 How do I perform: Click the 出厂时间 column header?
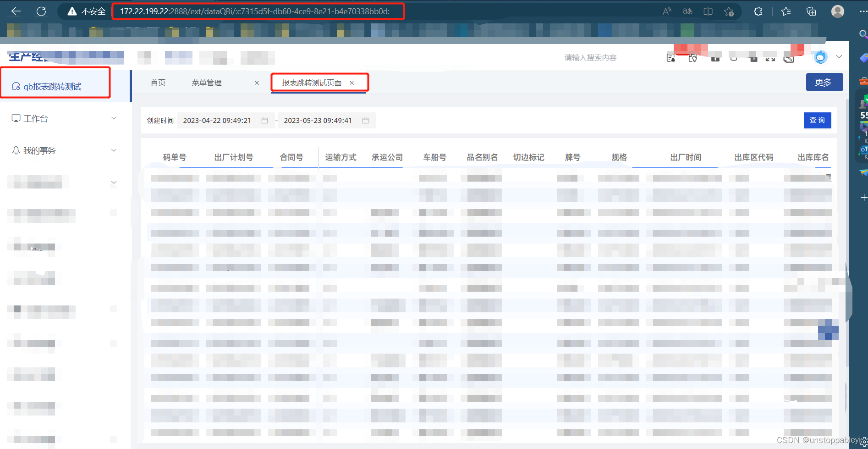(686, 157)
